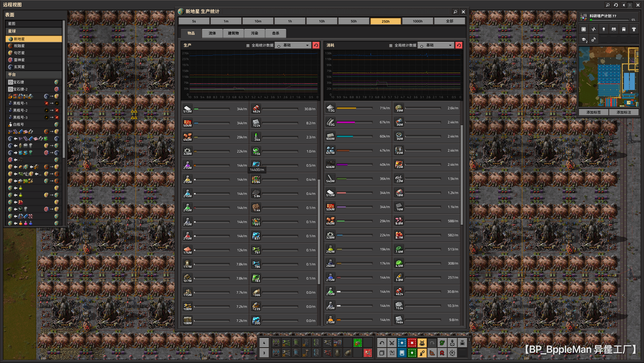
Task: Click first icon in minimap toolbar row
Action: pos(583,29)
